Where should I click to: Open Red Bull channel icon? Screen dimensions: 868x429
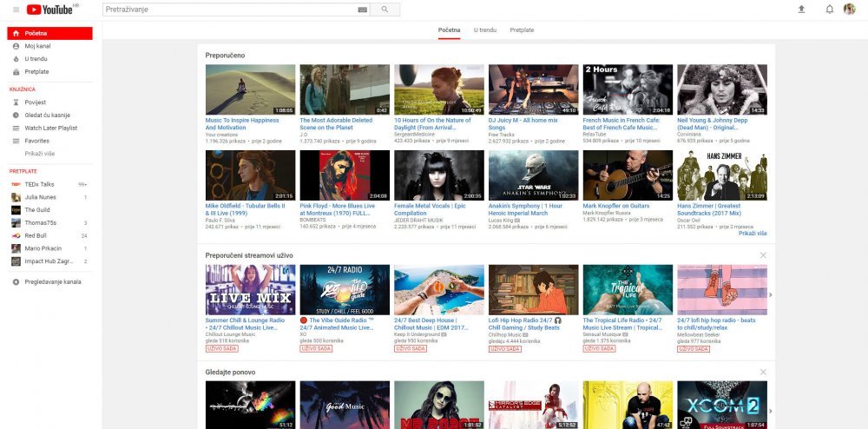pyautogui.click(x=16, y=235)
